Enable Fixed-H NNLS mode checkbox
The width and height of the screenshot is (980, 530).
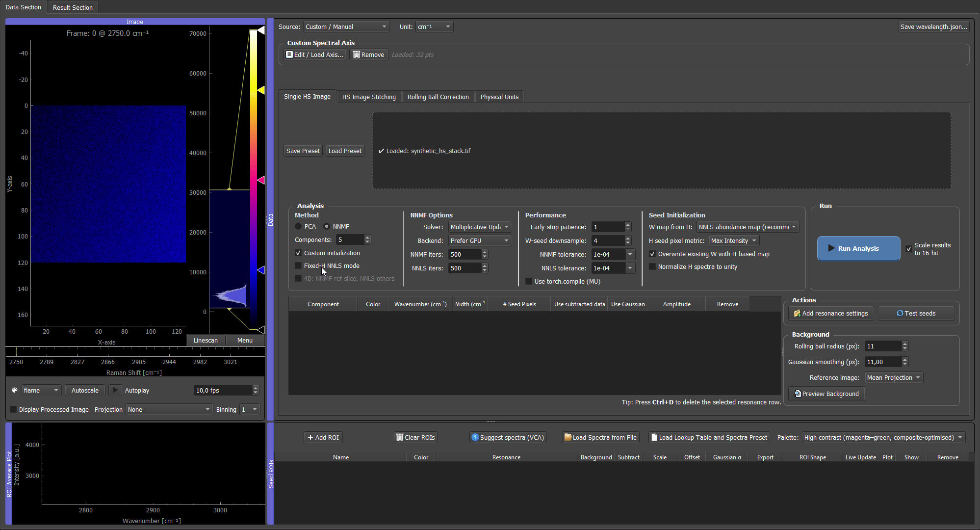click(x=298, y=265)
